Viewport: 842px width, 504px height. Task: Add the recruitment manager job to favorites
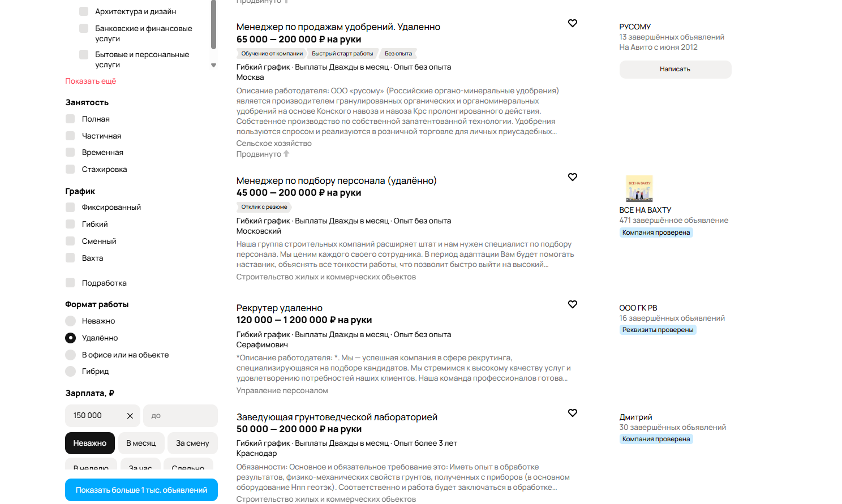click(573, 177)
